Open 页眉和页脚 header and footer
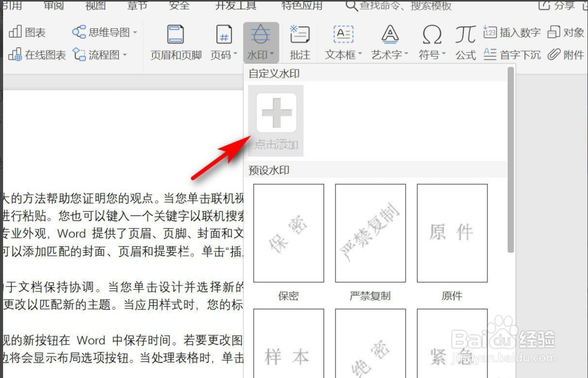588x378 pixels. click(x=176, y=42)
